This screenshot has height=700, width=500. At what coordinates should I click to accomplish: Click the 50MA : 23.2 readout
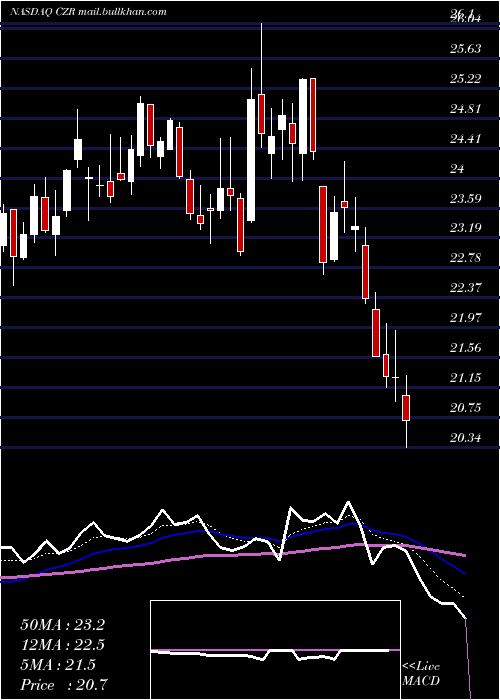click(x=62, y=625)
